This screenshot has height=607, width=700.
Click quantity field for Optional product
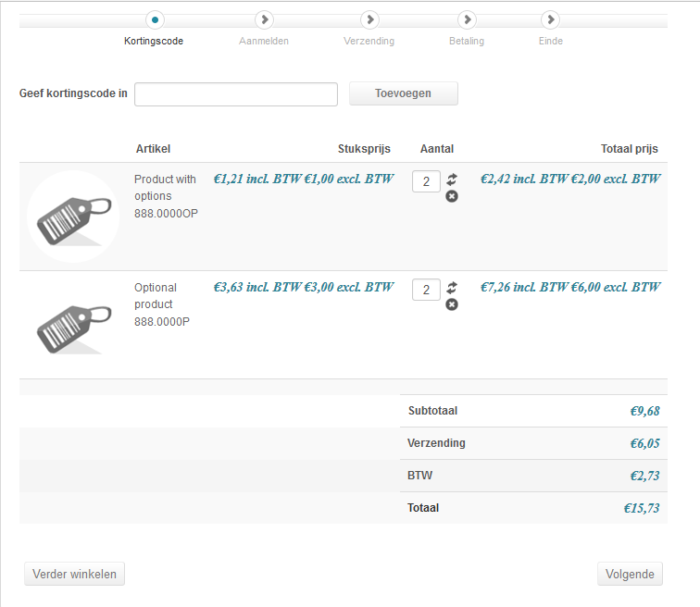tap(426, 291)
